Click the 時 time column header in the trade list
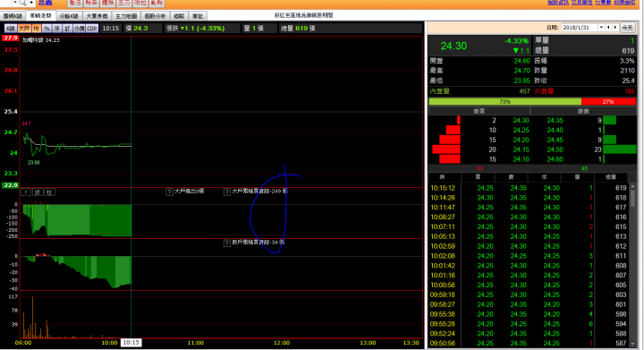This screenshot has width=644, height=350. (443, 177)
